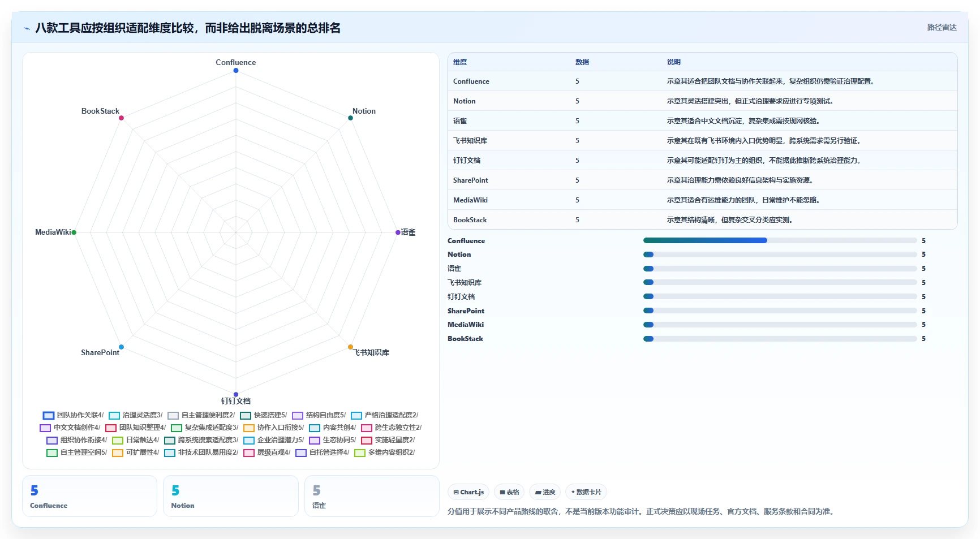
Task: Click the 数据卡片 chip
Action: tap(586, 492)
